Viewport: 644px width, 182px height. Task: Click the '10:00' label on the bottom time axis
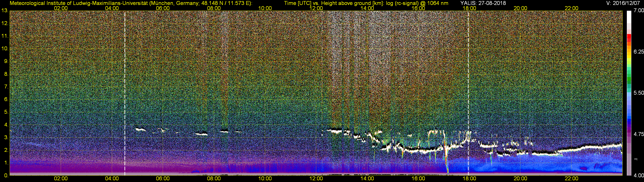265,179
